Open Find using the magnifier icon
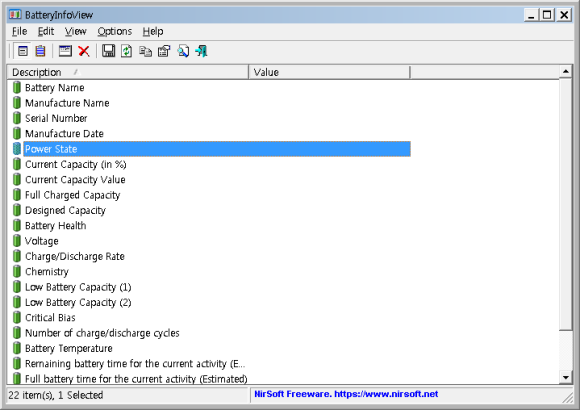 coord(183,51)
